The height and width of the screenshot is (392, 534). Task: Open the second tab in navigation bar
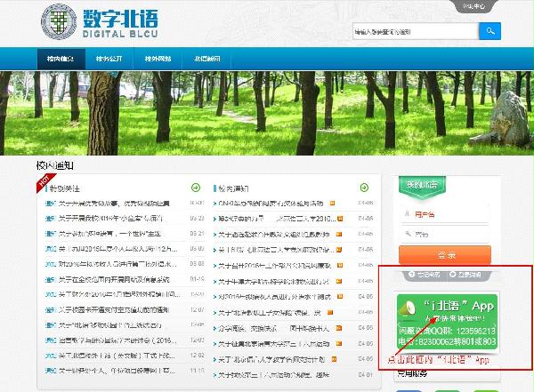(x=109, y=59)
